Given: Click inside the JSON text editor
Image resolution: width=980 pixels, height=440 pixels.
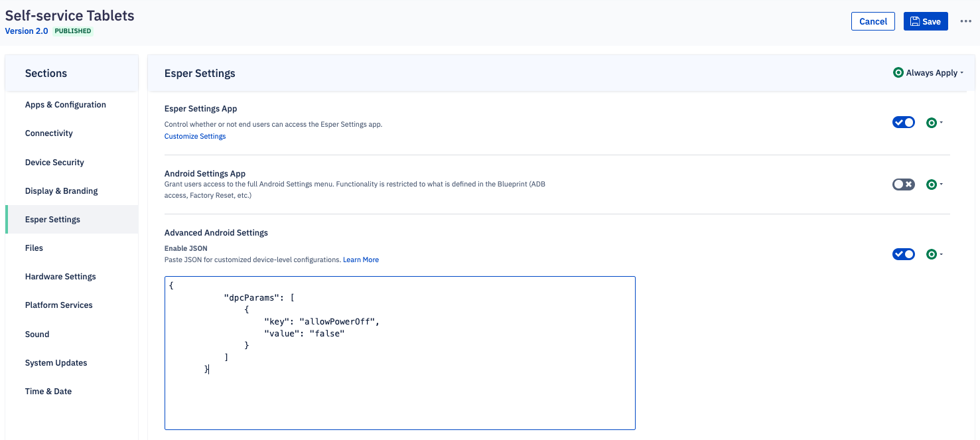Looking at the screenshot, I should 400,353.
